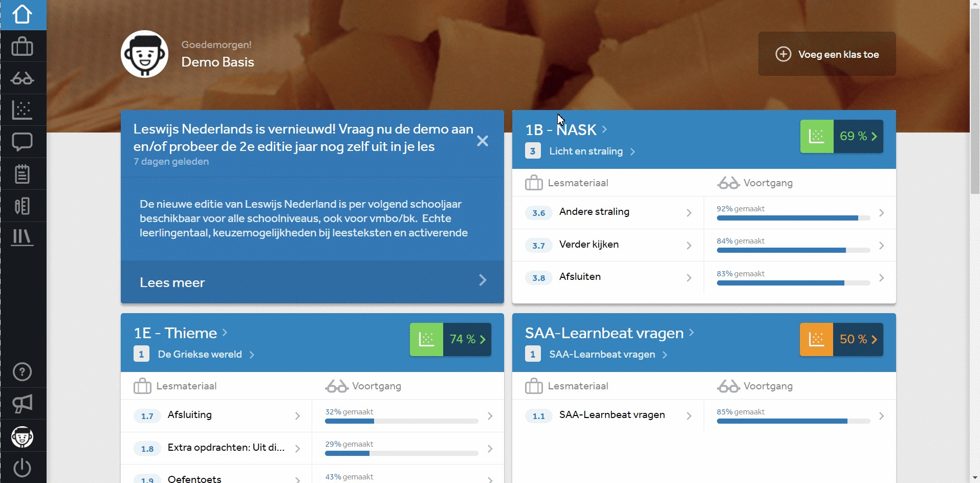The image size is (980, 483).
Task: Open Voortgang tab in NASK card
Action: point(755,183)
